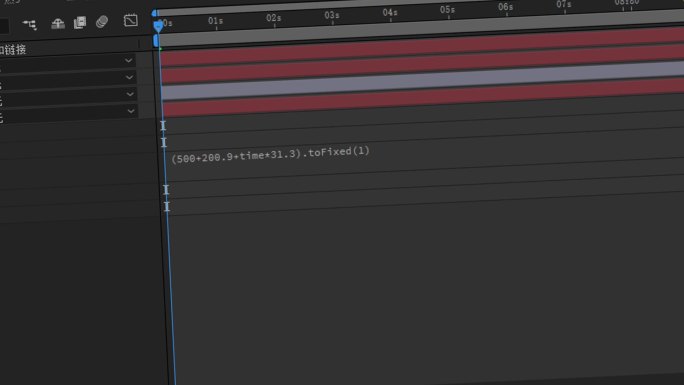684x385 pixels.
Task: Open first layer's parent link dropdown
Action: 128,61
